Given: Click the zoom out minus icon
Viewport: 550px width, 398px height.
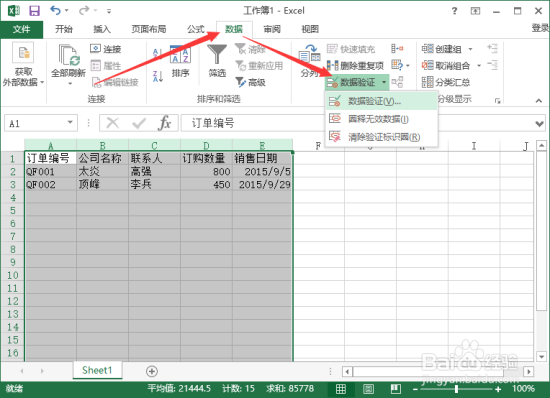Looking at the screenshot, I should point(415,389).
